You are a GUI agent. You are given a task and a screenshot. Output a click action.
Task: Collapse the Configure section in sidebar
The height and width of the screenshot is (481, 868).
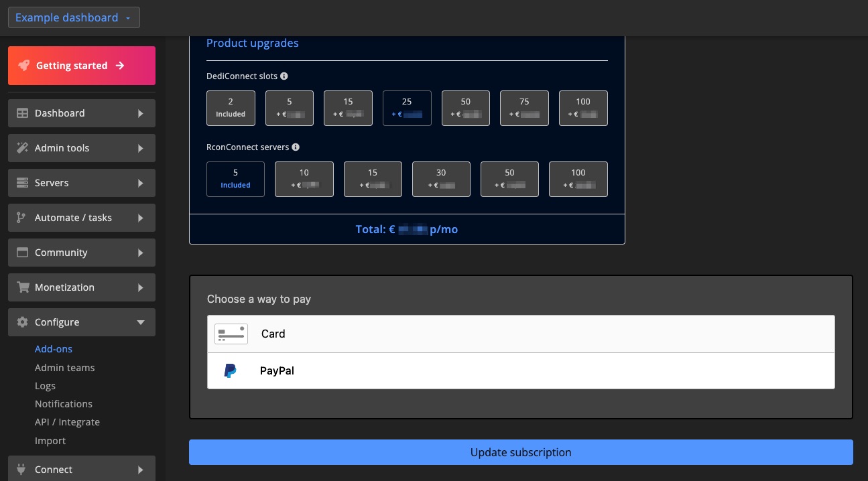(140, 322)
